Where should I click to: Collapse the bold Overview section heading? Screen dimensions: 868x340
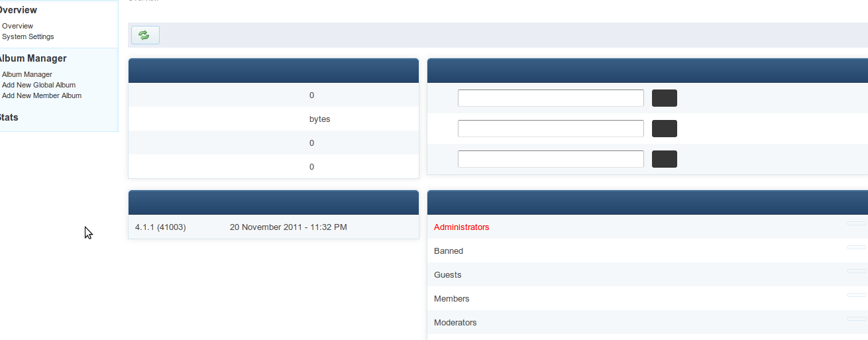click(18, 10)
